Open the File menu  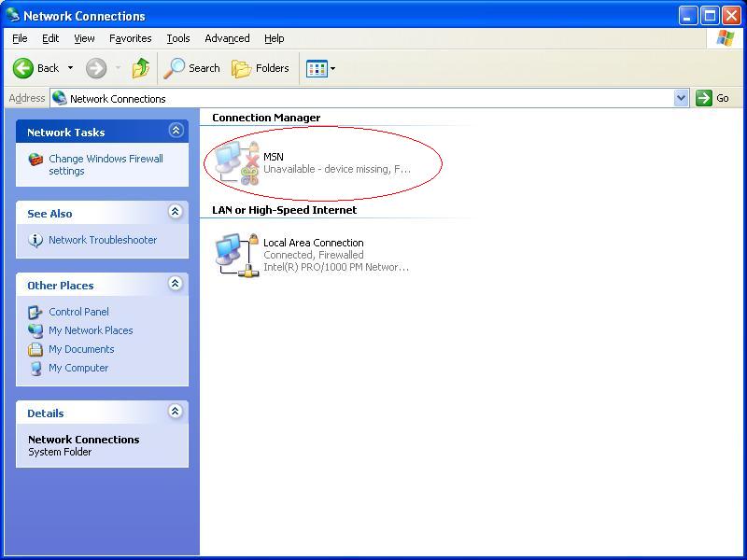(x=20, y=38)
